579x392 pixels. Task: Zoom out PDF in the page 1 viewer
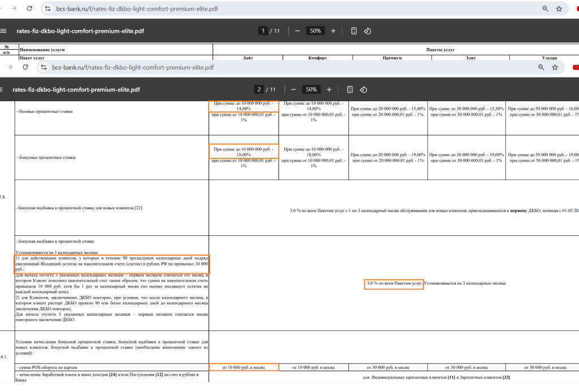[297, 31]
